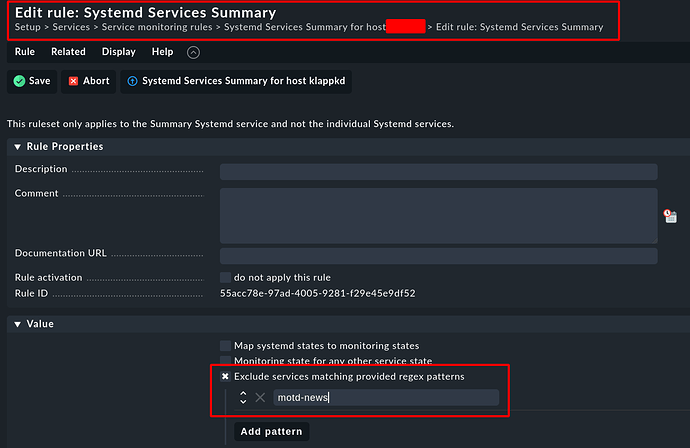Click the Add pattern button
Image resolution: width=690 pixels, height=448 pixels.
coord(271,432)
